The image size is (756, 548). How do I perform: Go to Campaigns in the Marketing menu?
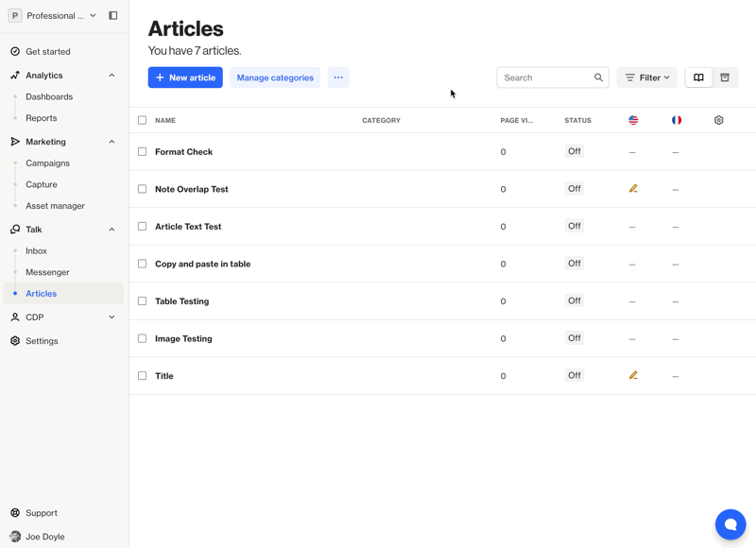pyautogui.click(x=47, y=163)
